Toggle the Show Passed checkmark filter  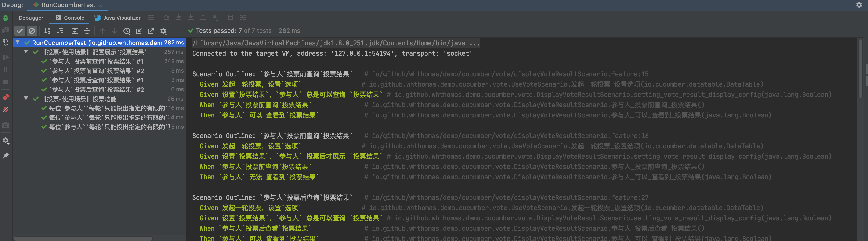[20, 31]
